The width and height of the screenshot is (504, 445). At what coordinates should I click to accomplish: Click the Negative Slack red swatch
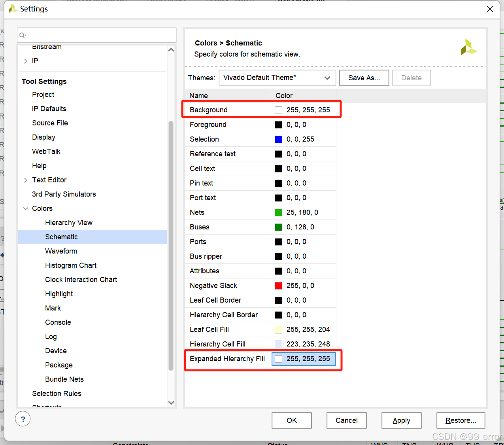point(279,286)
